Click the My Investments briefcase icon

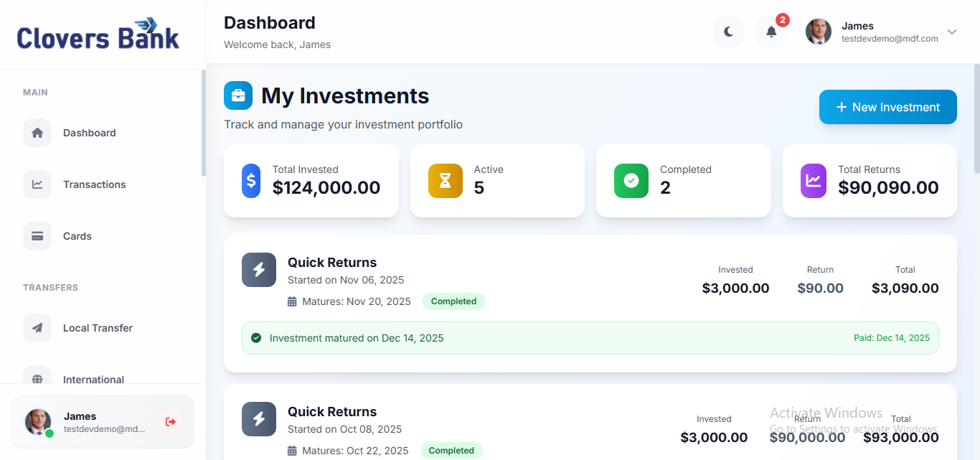tap(238, 95)
